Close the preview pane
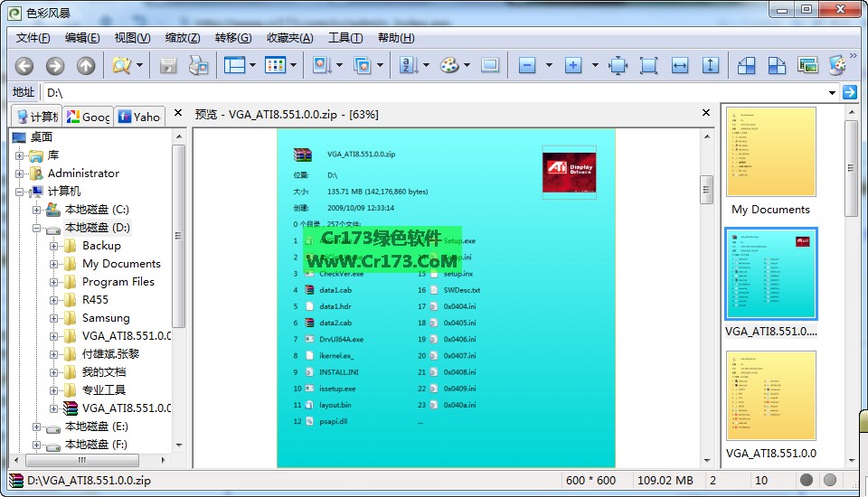Viewport: 868px width, 497px height. coord(706,113)
